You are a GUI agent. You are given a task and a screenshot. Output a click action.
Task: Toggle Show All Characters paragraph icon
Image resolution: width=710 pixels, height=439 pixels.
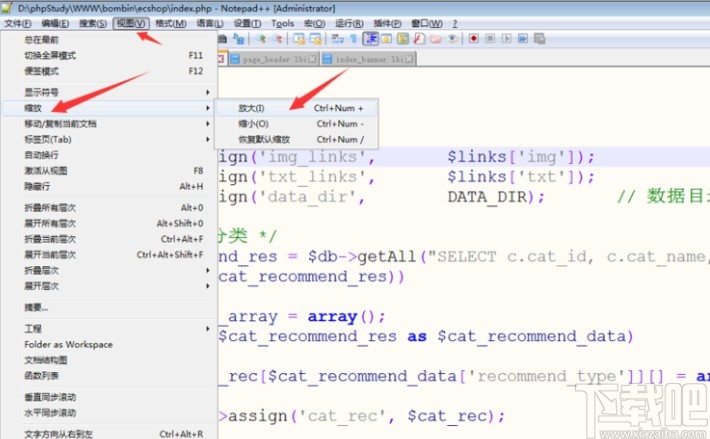pyautogui.click(x=354, y=38)
